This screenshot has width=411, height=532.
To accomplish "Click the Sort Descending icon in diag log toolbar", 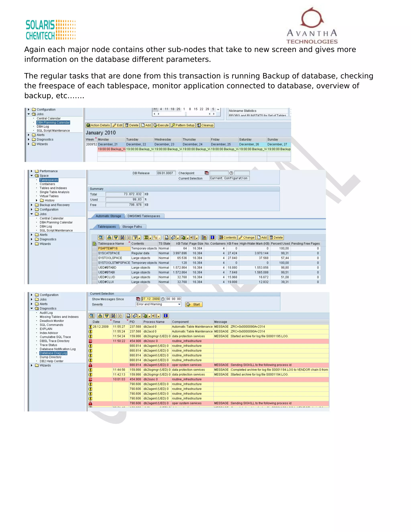I will pyautogui.click(x=107, y=316).
